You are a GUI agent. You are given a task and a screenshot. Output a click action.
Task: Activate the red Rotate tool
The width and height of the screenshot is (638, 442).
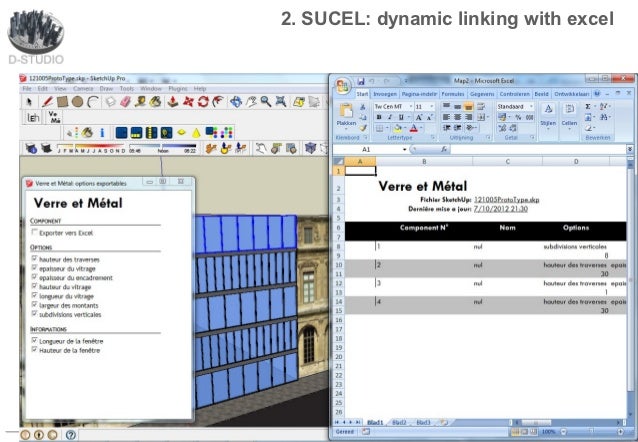click(203, 102)
